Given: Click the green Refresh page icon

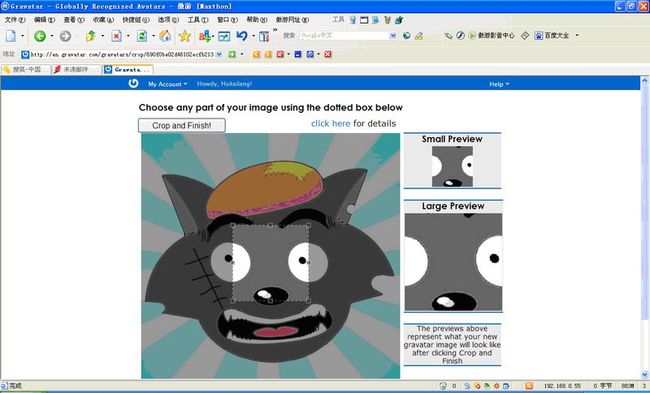Looking at the screenshot, I should [142, 36].
